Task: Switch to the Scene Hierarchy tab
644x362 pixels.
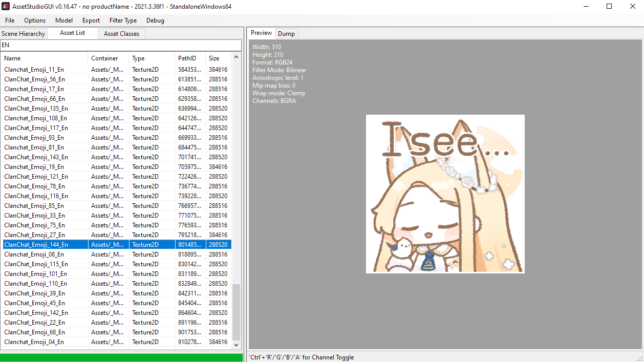Action: tap(24, 34)
